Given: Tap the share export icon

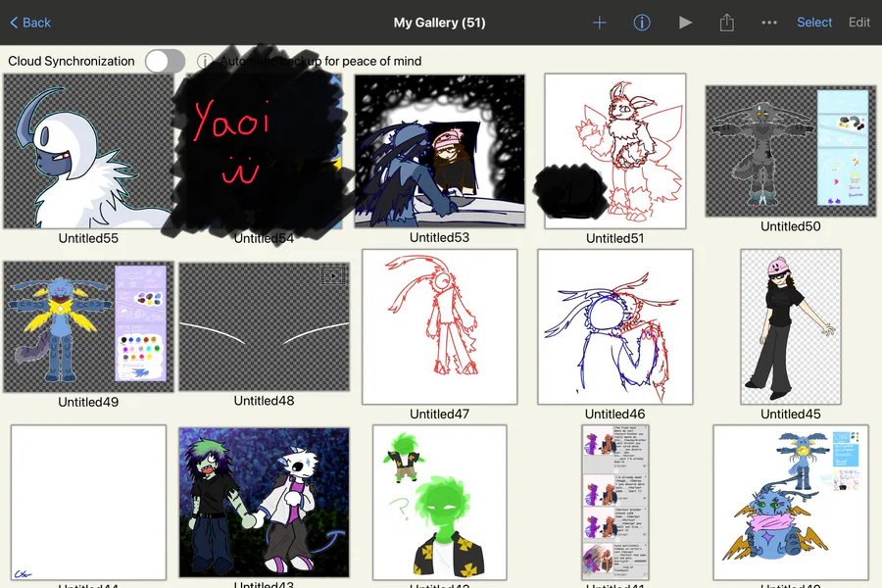Looking at the screenshot, I should 727,23.
